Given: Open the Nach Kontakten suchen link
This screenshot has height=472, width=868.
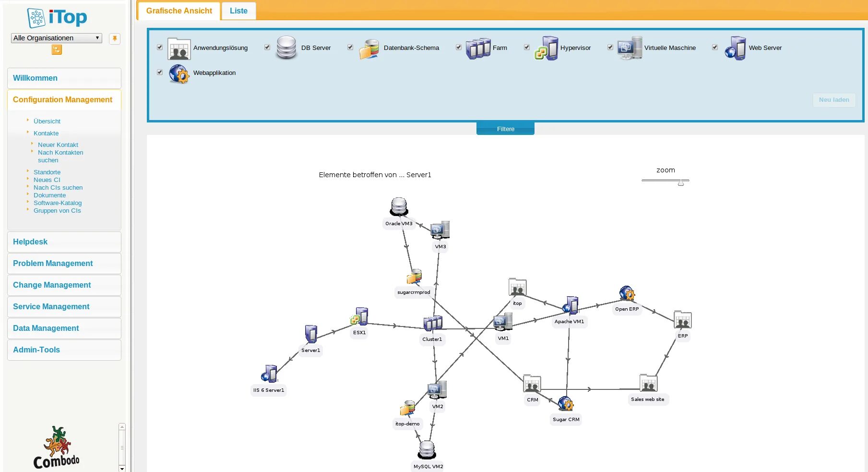Looking at the screenshot, I should click(x=60, y=156).
